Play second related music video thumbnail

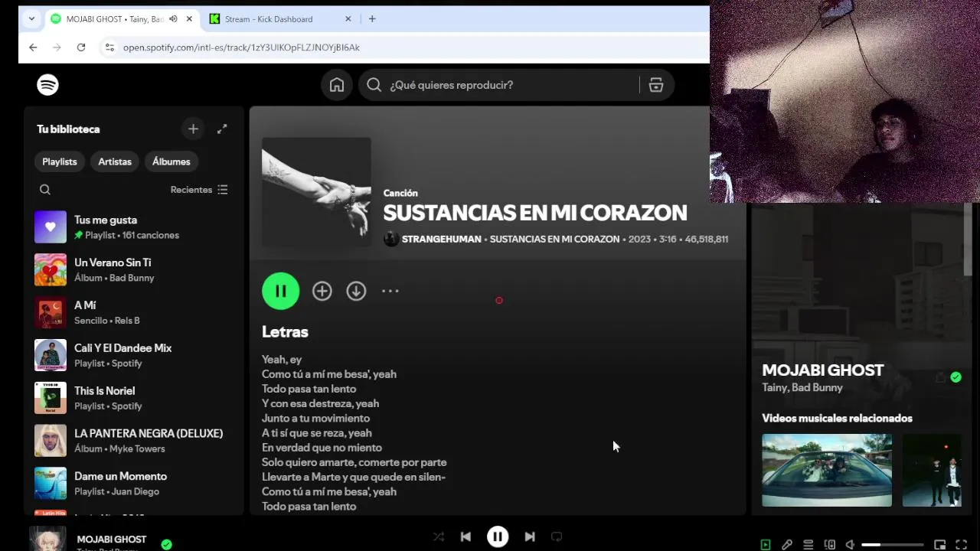932,470
